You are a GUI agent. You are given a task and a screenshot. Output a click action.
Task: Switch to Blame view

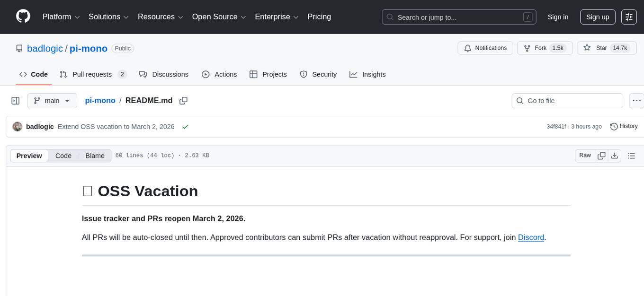(95, 156)
